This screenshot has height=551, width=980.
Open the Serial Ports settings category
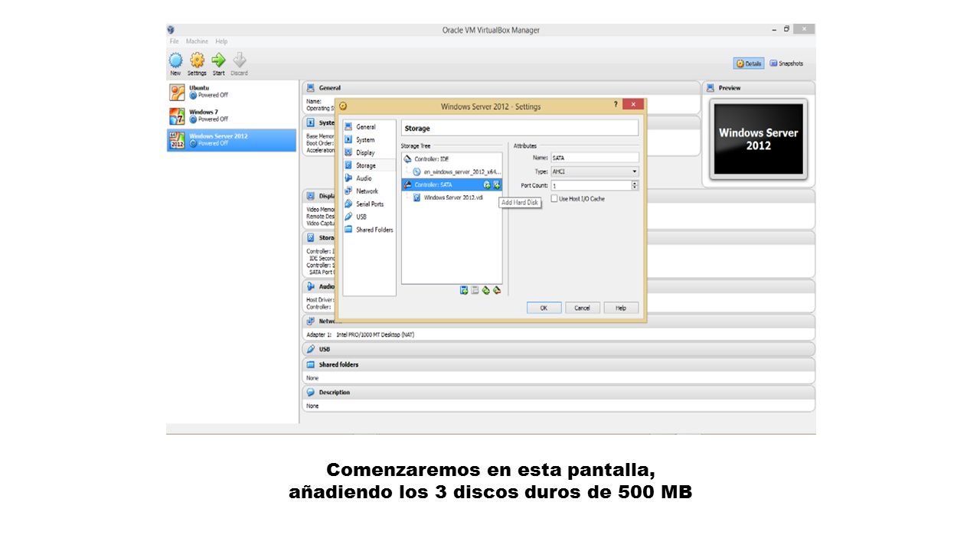(370, 204)
